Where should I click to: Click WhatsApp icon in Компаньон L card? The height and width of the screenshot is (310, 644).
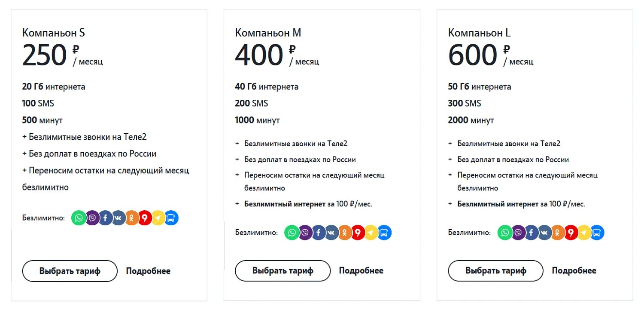click(505, 233)
